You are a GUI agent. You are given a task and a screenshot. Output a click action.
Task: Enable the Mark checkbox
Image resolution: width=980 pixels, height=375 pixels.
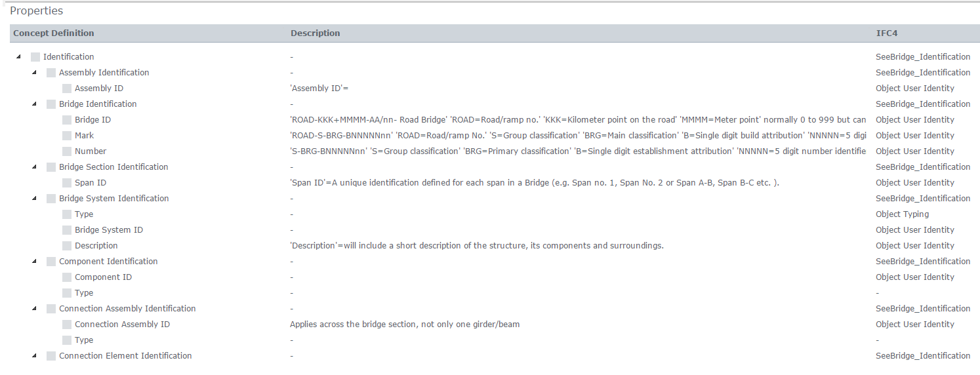(x=67, y=136)
